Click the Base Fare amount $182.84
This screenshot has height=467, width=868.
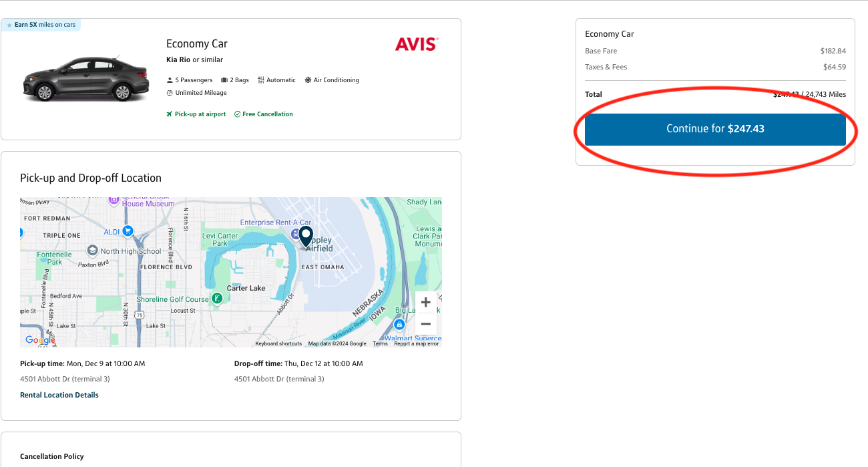coord(833,51)
